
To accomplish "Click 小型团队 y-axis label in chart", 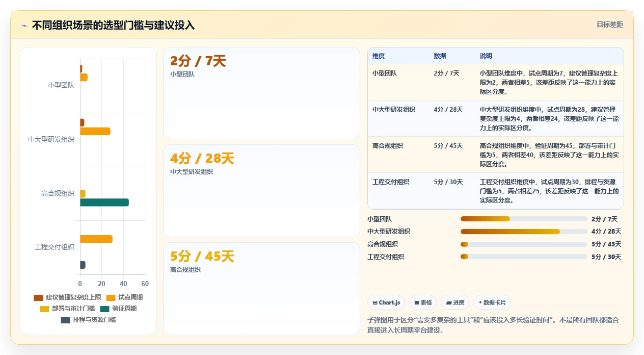I will point(61,86).
